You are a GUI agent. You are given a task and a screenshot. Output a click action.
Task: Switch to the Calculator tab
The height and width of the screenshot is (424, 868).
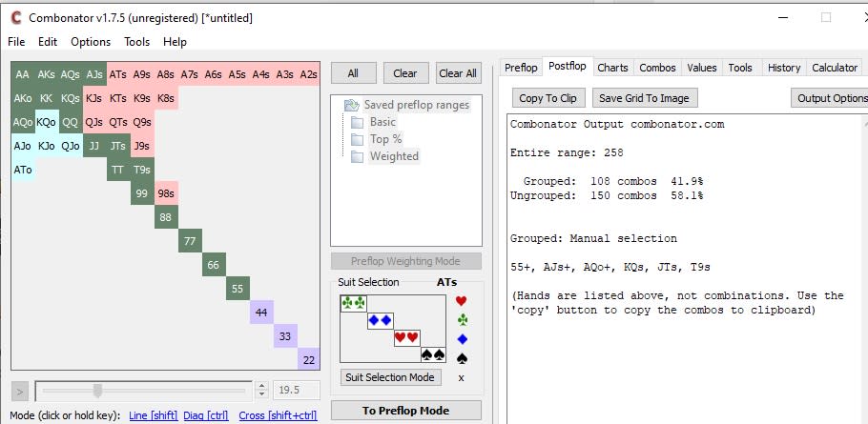(x=835, y=68)
